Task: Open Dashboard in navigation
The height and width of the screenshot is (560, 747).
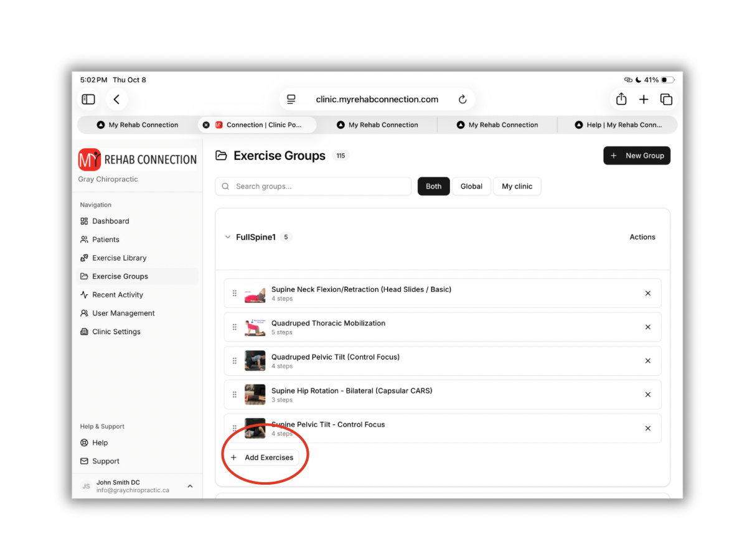Action: (138, 221)
